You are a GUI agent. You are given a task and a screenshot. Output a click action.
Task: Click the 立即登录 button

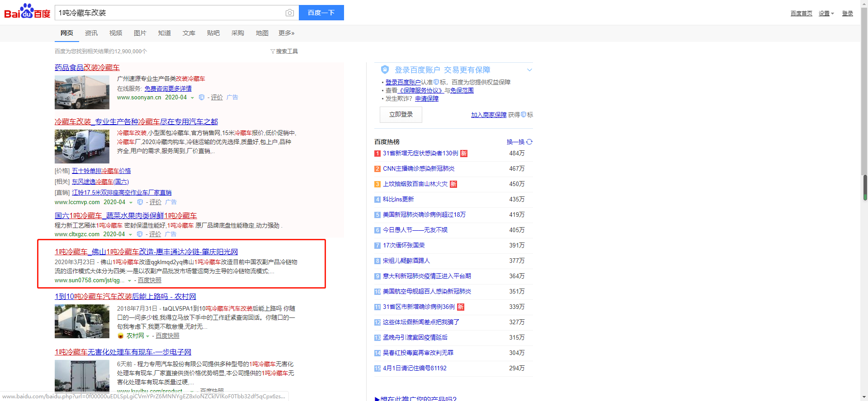coord(401,115)
